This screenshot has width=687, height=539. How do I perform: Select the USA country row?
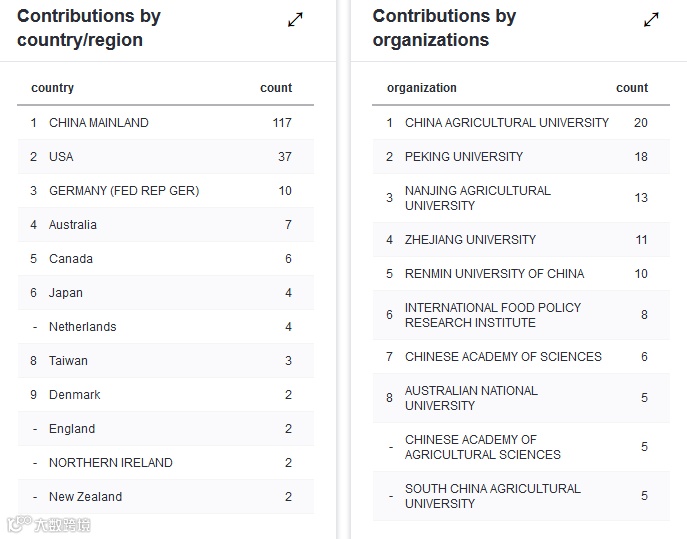pos(61,157)
